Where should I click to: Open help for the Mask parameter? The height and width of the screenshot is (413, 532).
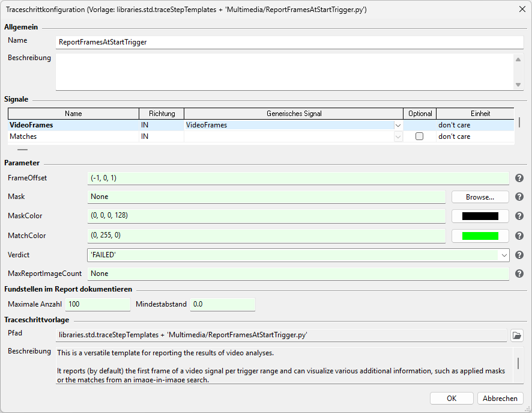point(519,197)
